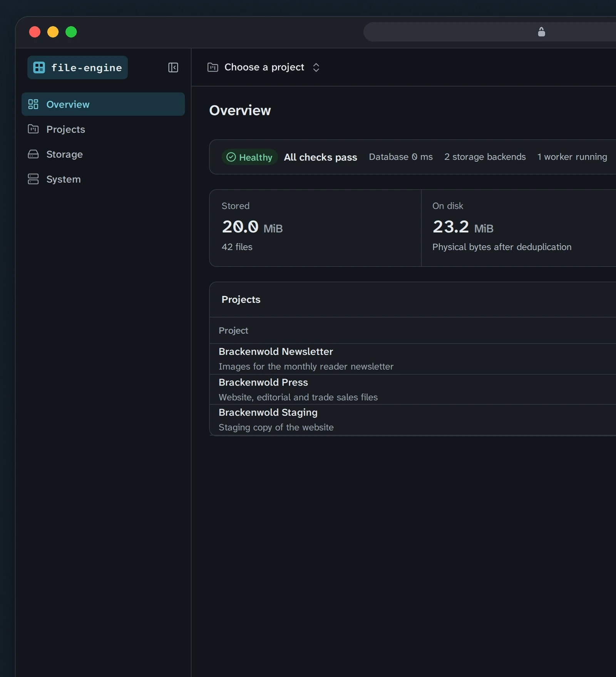Open the Brackenwold Press project
Viewport: 616px width, 677px height.
(x=263, y=382)
